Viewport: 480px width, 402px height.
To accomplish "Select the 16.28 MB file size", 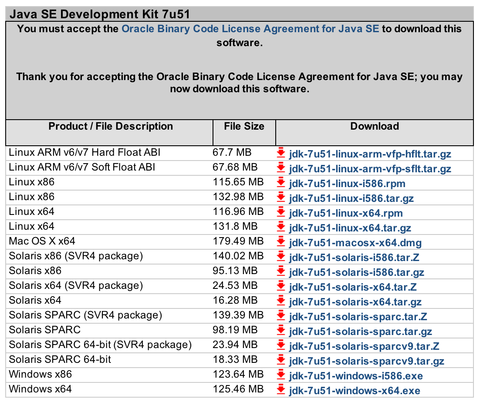I will pyautogui.click(x=235, y=300).
